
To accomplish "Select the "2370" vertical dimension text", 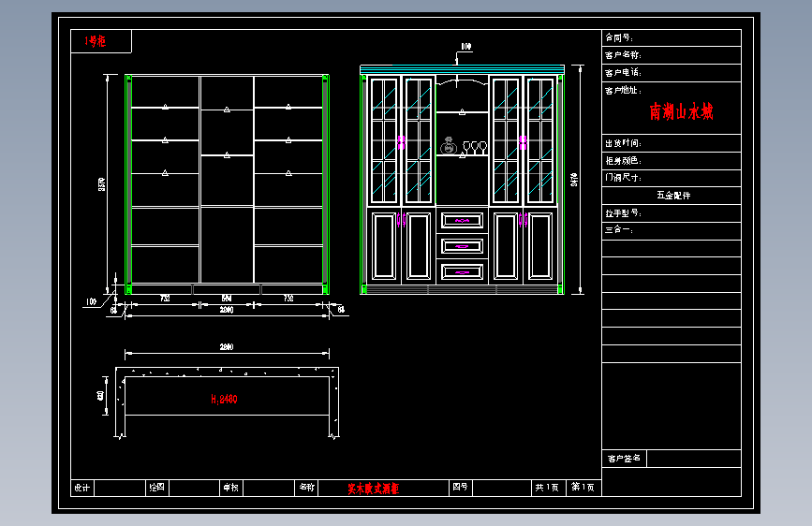I will point(102,184).
